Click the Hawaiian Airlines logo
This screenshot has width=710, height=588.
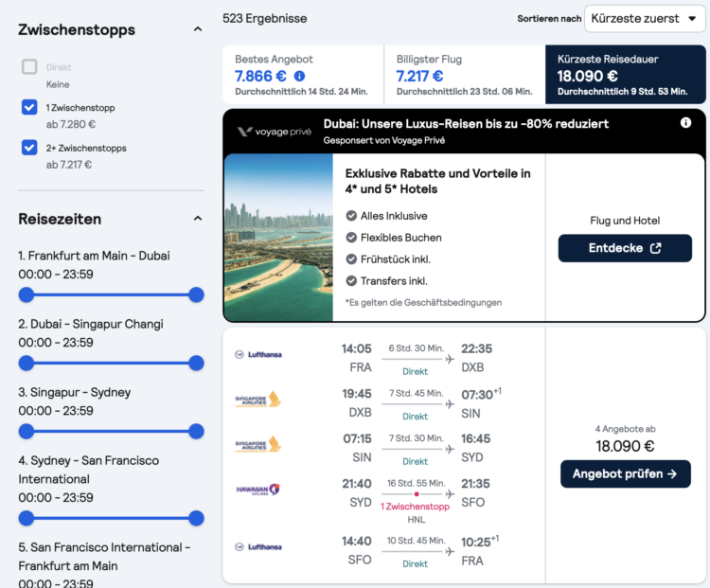pyautogui.click(x=258, y=490)
